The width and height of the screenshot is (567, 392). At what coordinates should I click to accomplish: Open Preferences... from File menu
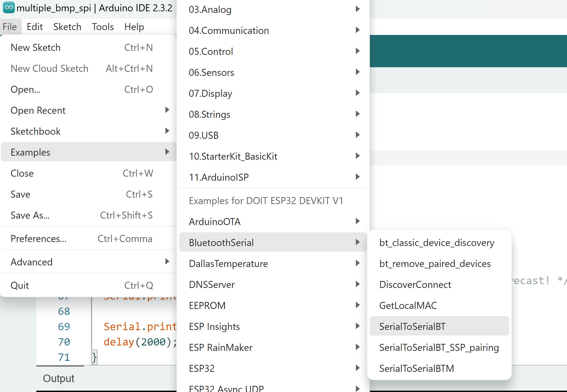coord(89,239)
